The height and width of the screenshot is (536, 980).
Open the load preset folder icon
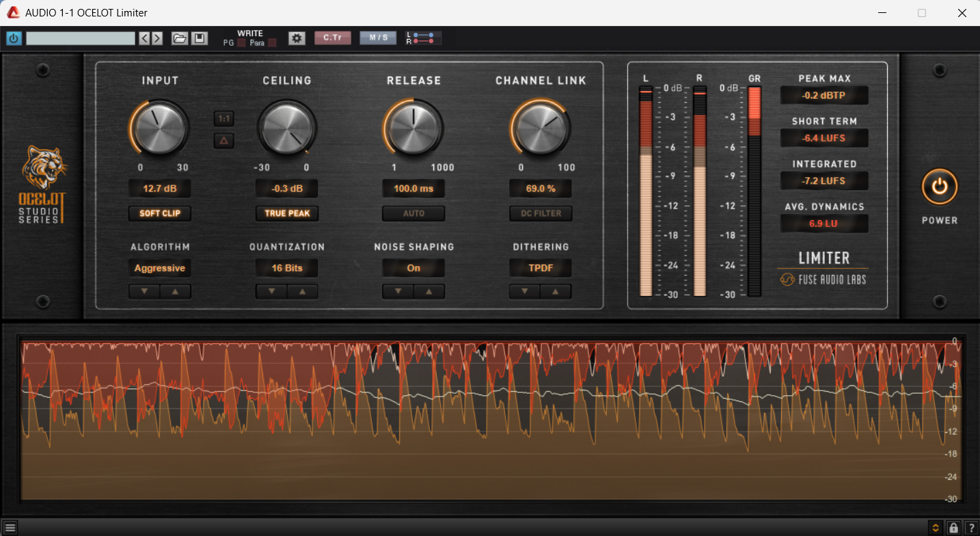coord(180,38)
